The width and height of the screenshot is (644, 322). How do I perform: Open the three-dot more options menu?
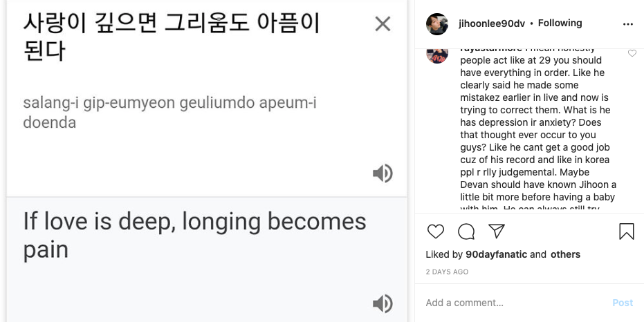click(x=628, y=24)
